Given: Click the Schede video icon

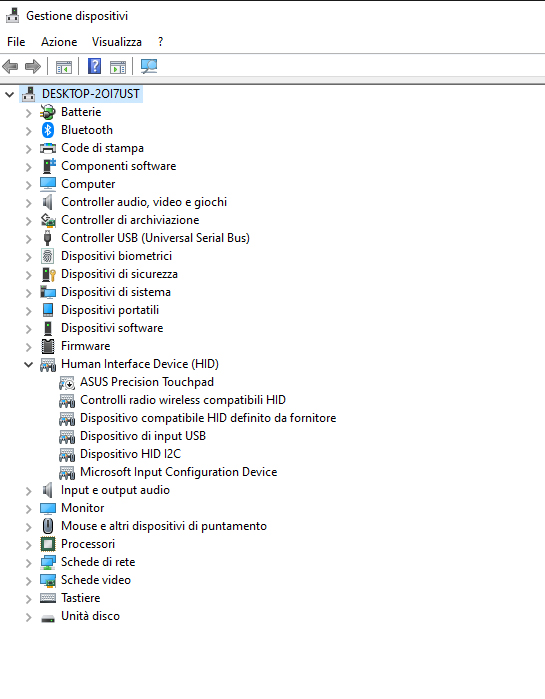Looking at the screenshot, I should [48, 580].
